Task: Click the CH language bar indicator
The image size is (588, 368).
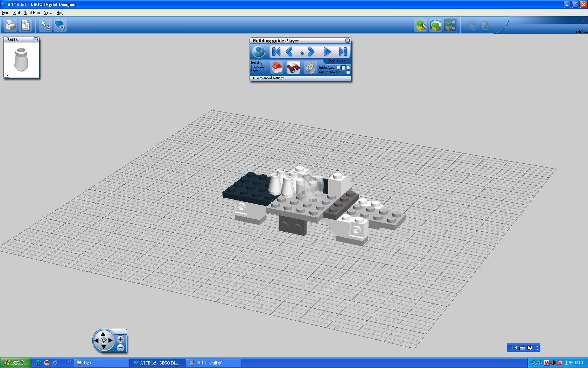Action: (x=514, y=348)
